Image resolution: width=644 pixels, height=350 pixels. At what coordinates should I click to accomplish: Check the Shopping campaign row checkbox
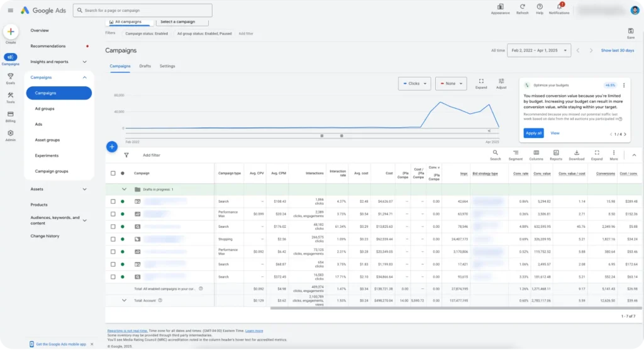click(x=113, y=239)
